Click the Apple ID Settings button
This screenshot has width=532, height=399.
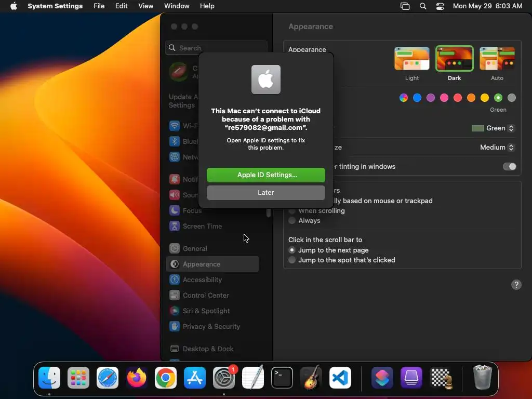pos(265,175)
